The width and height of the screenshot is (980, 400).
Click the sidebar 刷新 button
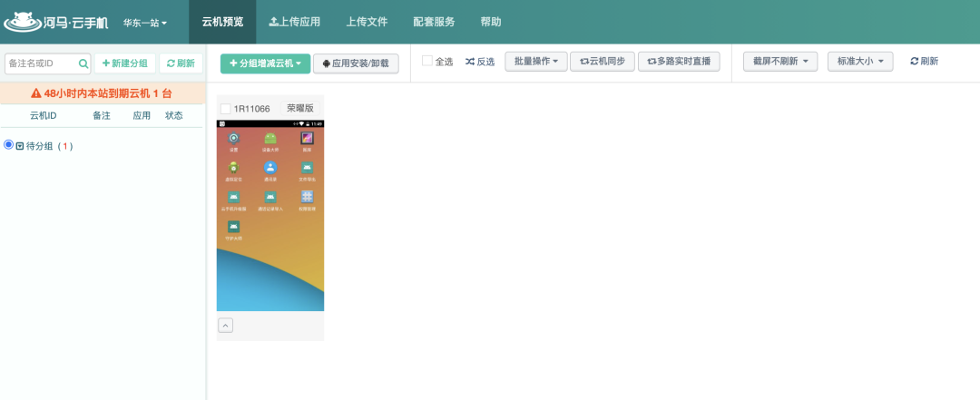(x=181, y=63)
